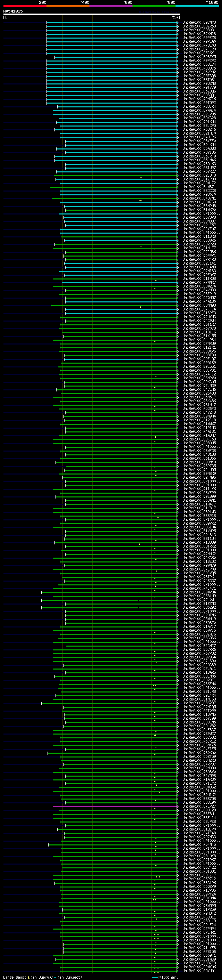Image resolution: width=222 pixels, height=980 pixels.
Task: Select label UniRef100_Q0DES4
Action: [199, 65]
